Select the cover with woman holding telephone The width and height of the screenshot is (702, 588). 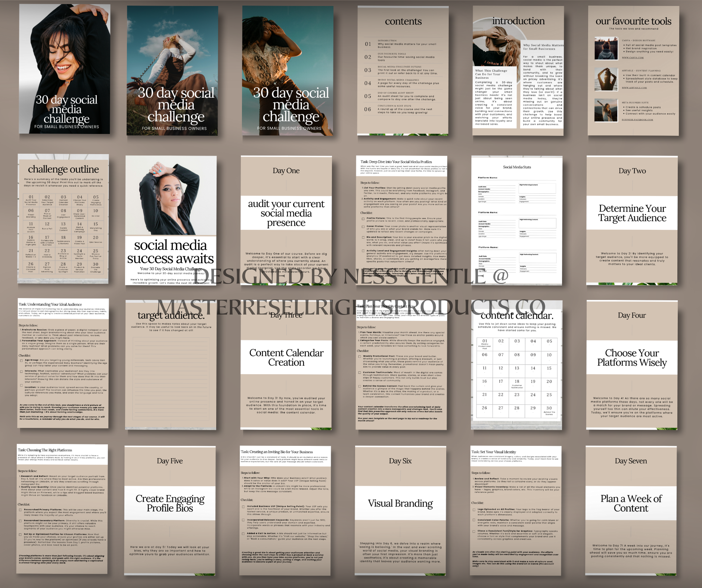[x=172, y=70]
